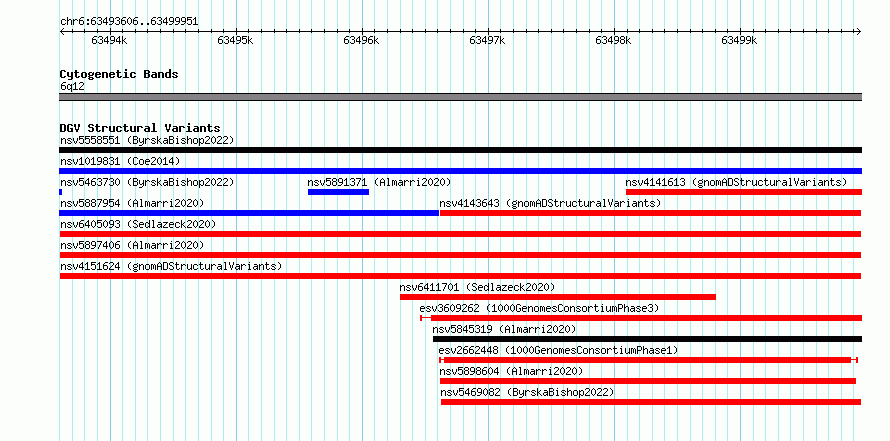Select the nsv4141613 red variant bar
The image size is (890, 441).
(744, 192)
